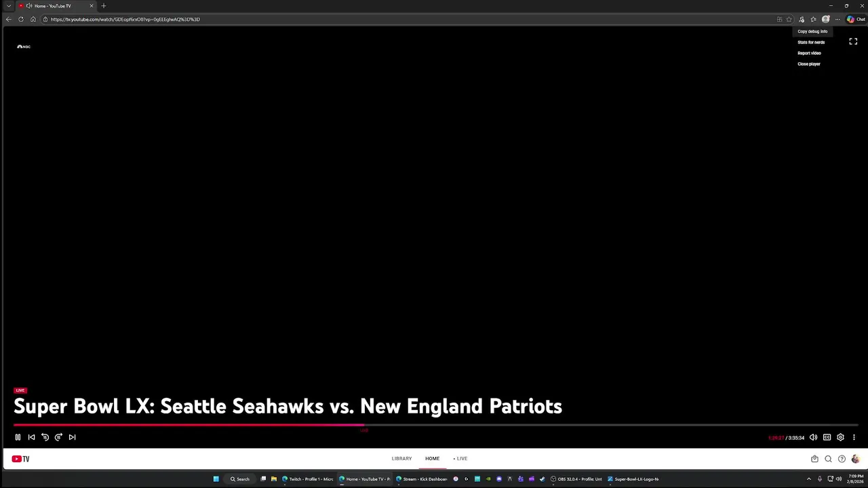Switch to Twitch - Profile 1 taskbar window
Screen dimensions: 868x488
[x=308, y=479]
